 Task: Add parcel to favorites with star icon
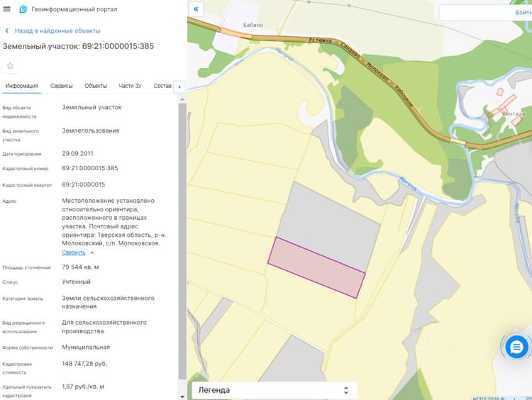pyautogui.click(x=10, y=66)
